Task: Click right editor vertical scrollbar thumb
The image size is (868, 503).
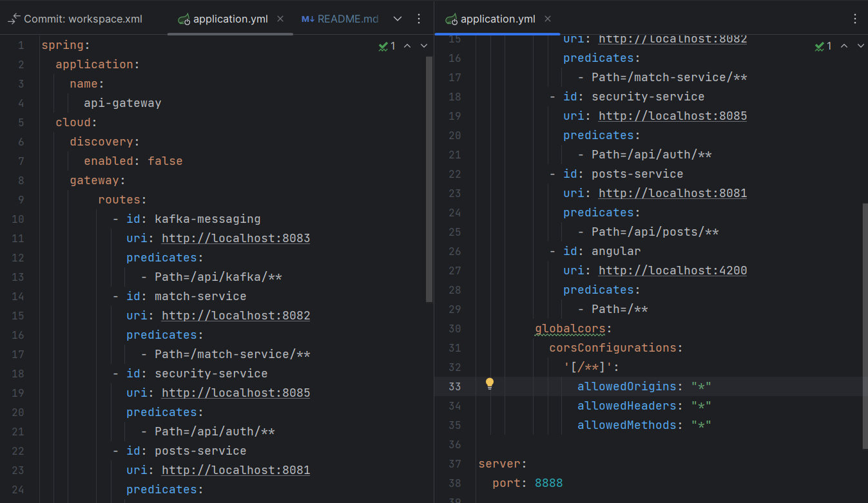Action: click(x=865, y=326)
